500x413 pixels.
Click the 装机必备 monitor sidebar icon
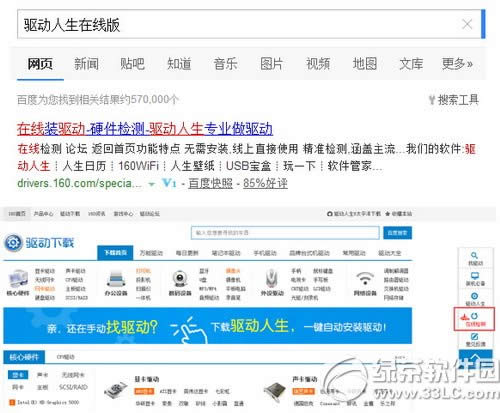(x=475, y=279)
